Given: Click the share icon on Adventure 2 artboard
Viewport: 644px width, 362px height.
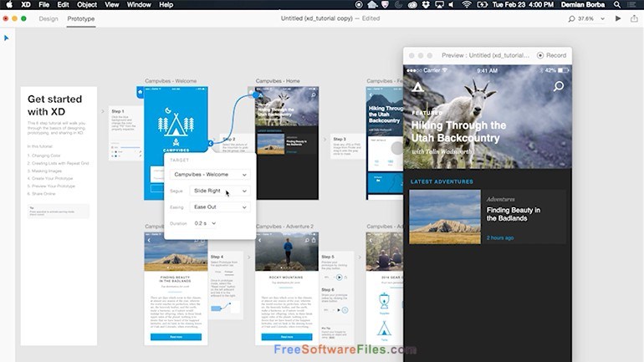Looking at the screenshot, I should pyautogui.click(x=314, y=240).
